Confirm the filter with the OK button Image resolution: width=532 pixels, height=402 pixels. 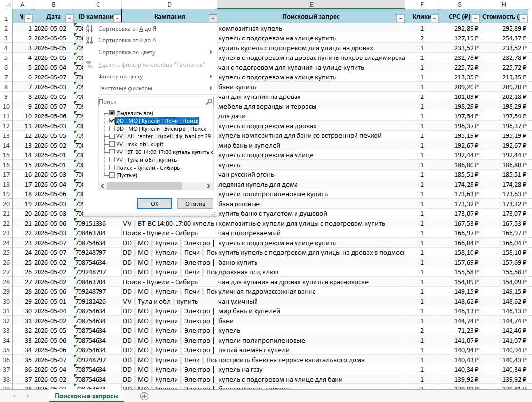[x=154, y=203]
